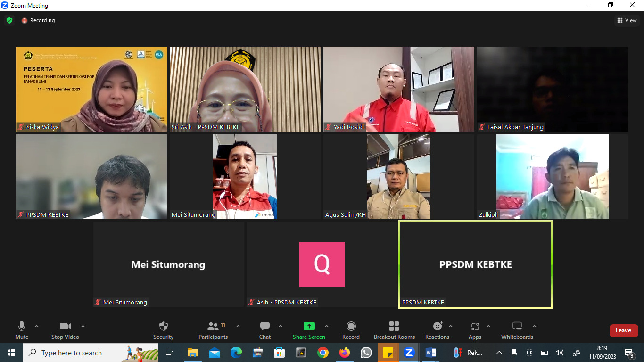Mute the microphone

[x=22, y=330]
